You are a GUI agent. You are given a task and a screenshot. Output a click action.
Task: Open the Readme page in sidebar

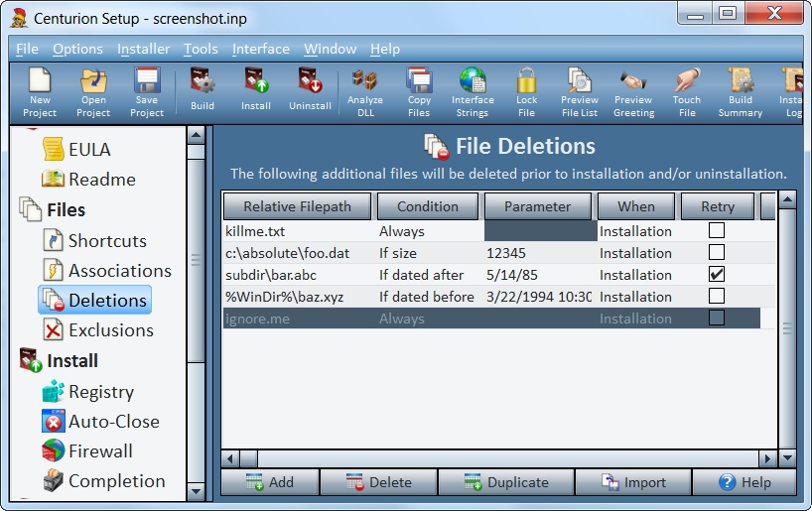[x=88, y=180]
